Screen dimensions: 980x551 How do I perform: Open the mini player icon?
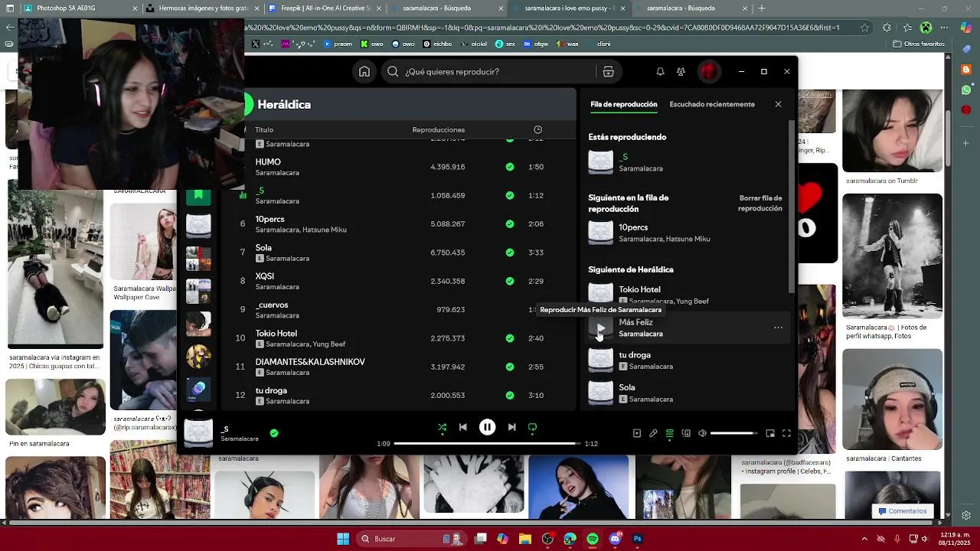(770, 433)
